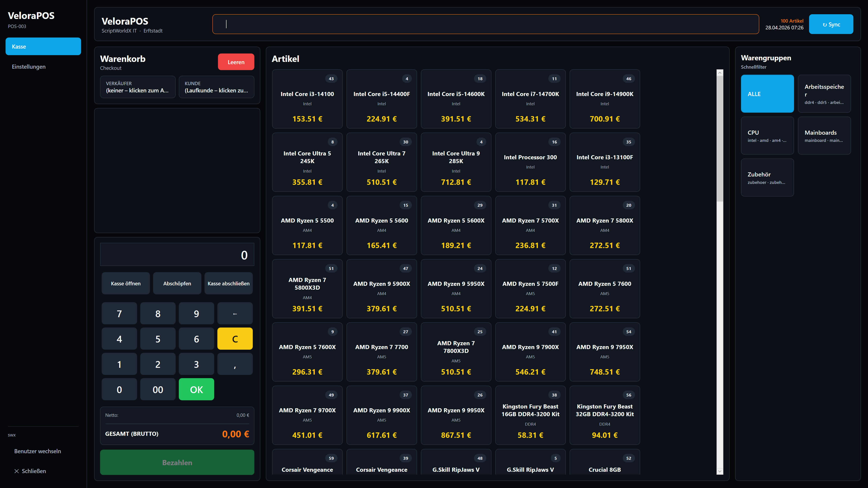The width and height of the screenshot is (868, 488).
Task: Tap the 4 key on the numpad
Action: click(x=119, y=339)
